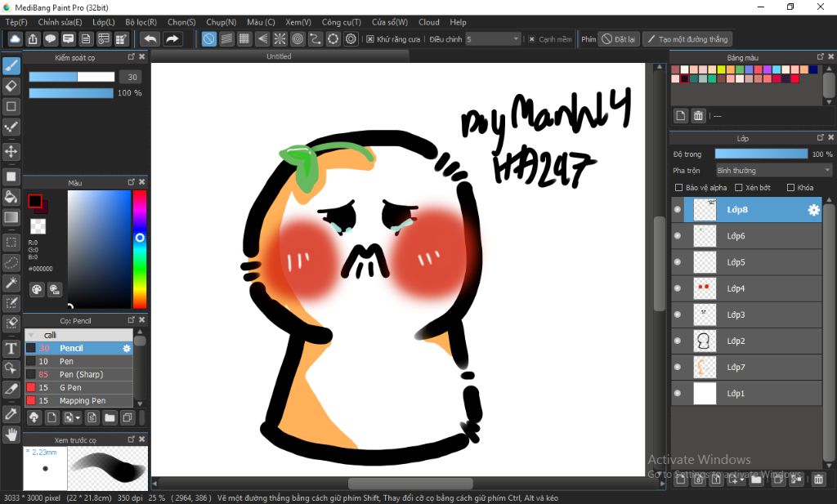Toggle the Khử răng cưa checkbox
This screenshot has width=837, height=504.
coord(370,39)
